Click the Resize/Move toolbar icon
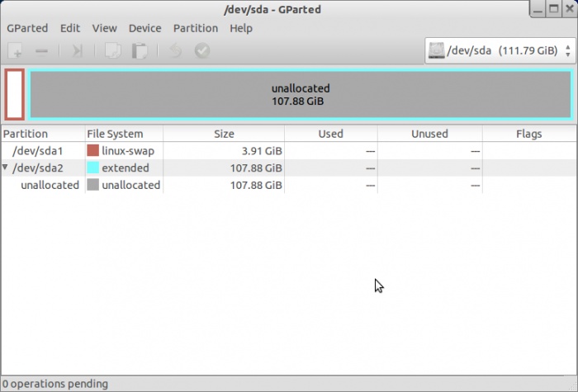This screenshot has width=578, height=392. point(77,51)
